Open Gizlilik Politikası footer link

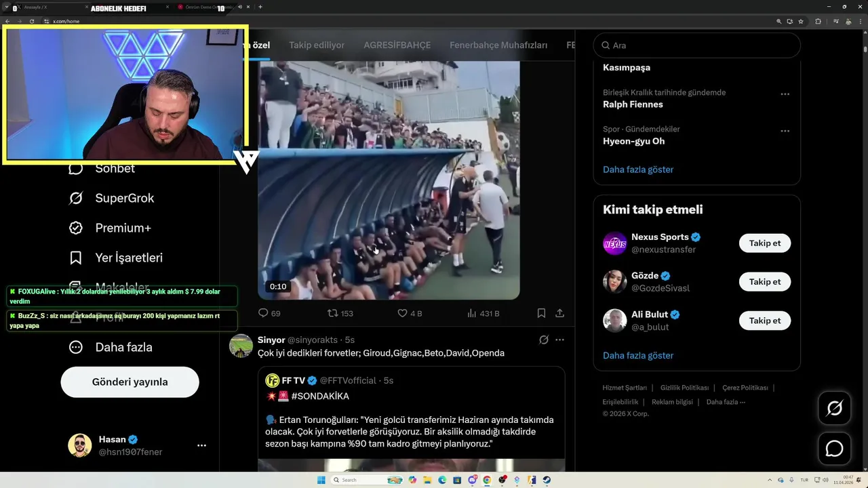[x=685, y=388]
